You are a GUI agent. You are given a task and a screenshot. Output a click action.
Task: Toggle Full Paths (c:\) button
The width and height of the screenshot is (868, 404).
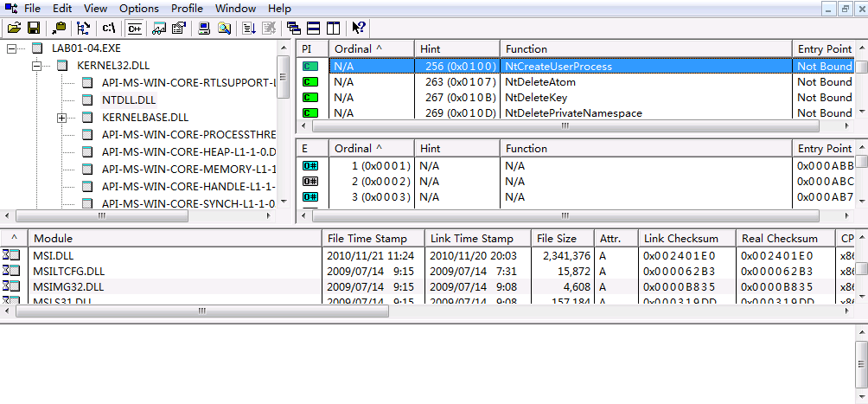click(x=109, y=28)
